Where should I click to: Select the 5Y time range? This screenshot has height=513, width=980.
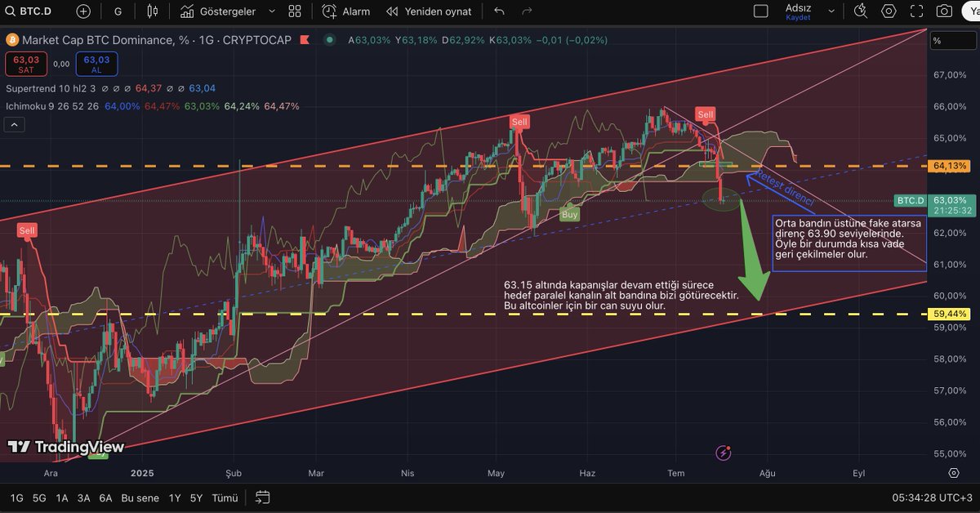(196, 497)
